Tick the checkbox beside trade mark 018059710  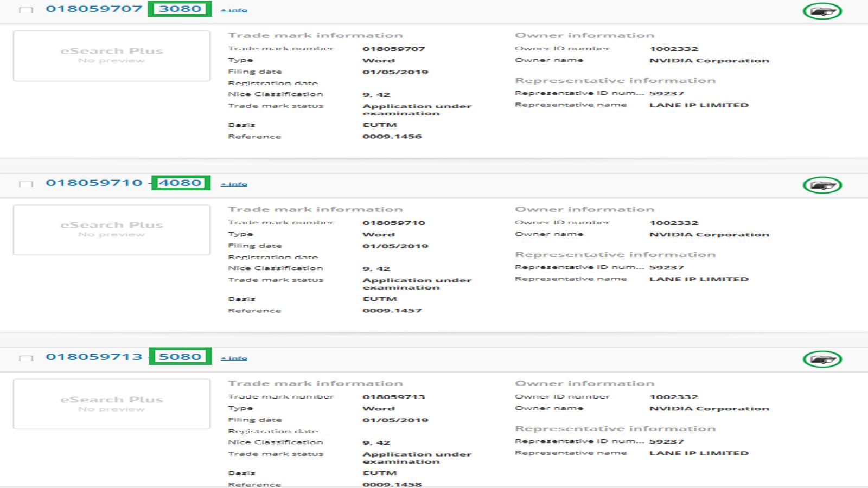pyautogui.click(x=25, y=184)
